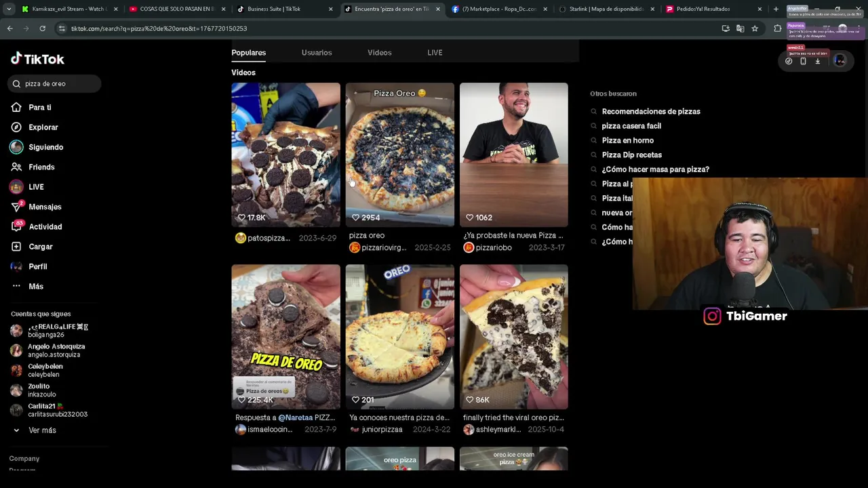Open a new browser tab with plus

pos(776,9)
